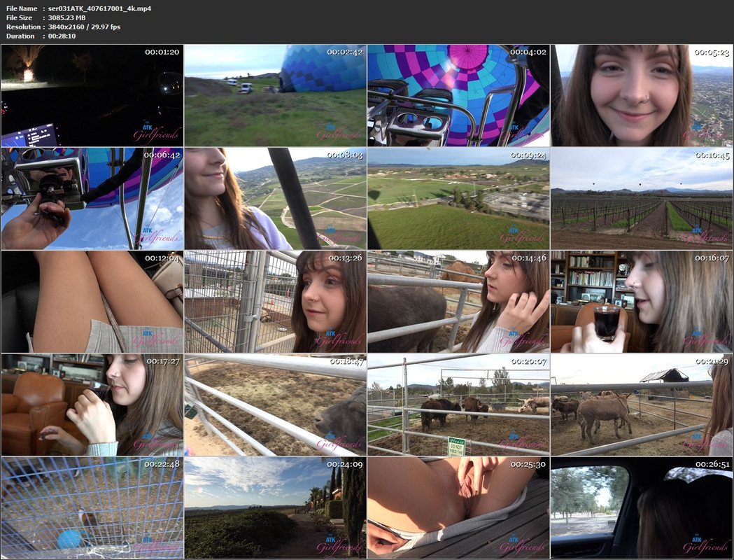The width and height of the screenshot is (734, 560).
Task: Click the 'File Size' label
Action: pyautogui.click(x=19, y=17)
